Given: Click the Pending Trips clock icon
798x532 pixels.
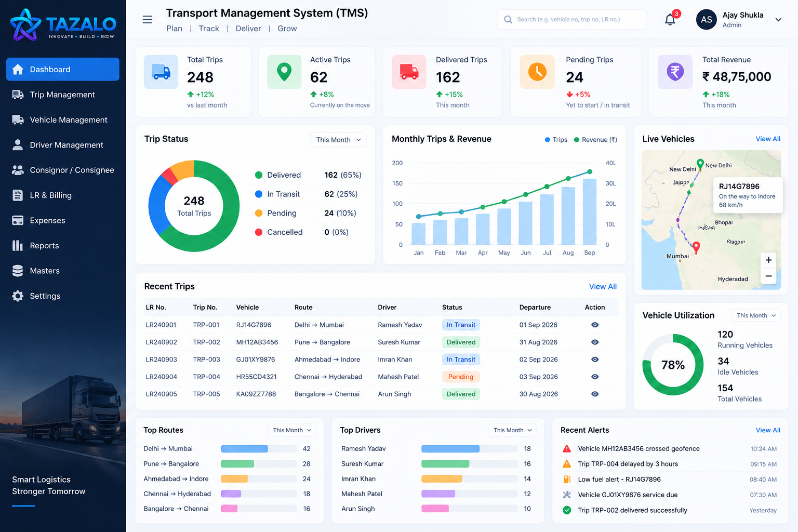Looking at the screenshot, I should [537, 72].
